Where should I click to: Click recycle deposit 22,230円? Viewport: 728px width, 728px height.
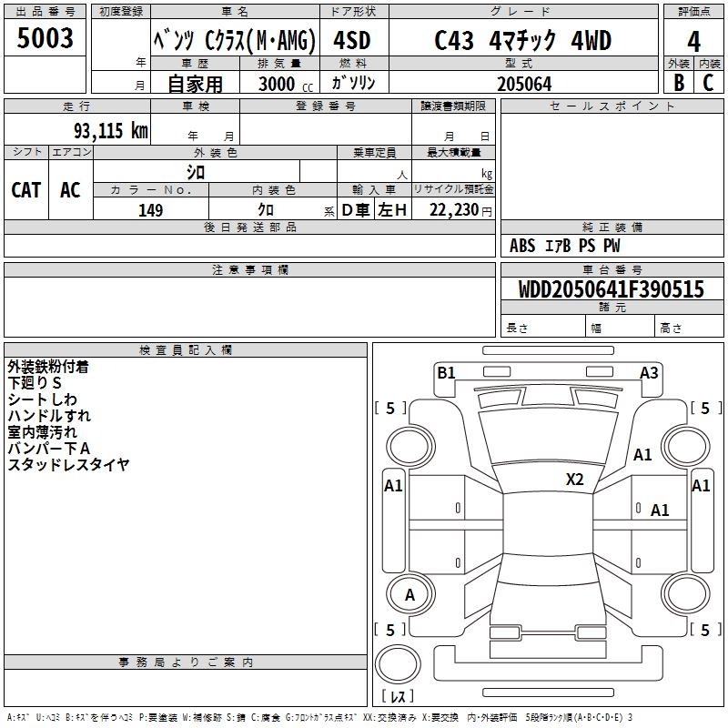click(x=460, y=210)
